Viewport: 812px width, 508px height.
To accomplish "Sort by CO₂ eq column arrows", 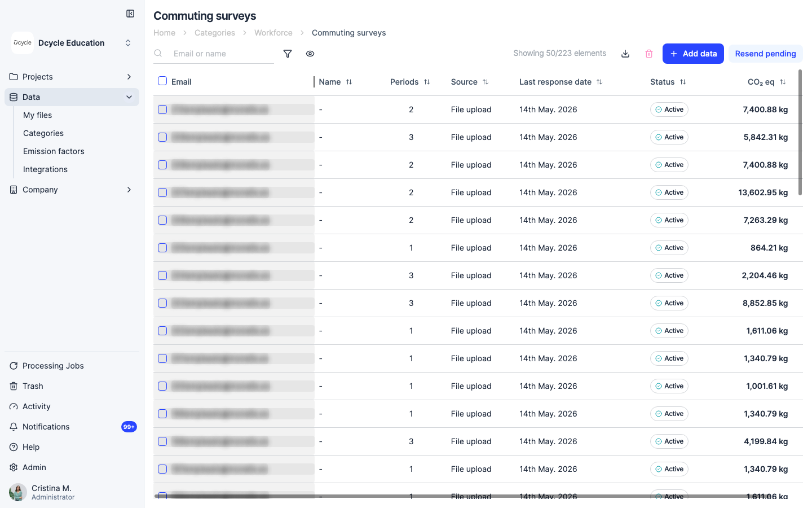I will point(783,82).
